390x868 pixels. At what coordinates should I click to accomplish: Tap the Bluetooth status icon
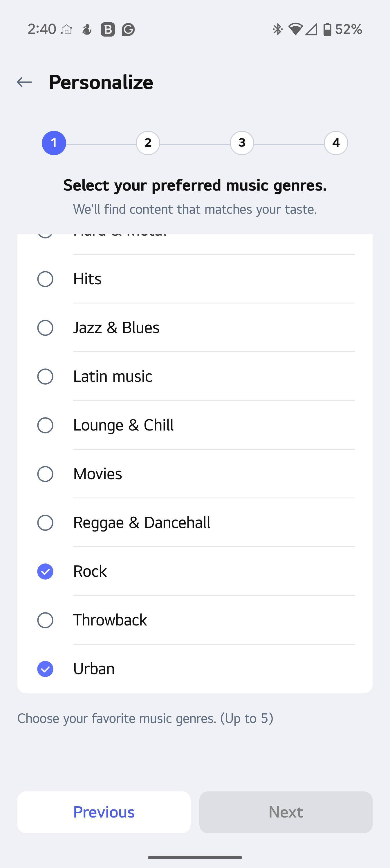[277, 29]
